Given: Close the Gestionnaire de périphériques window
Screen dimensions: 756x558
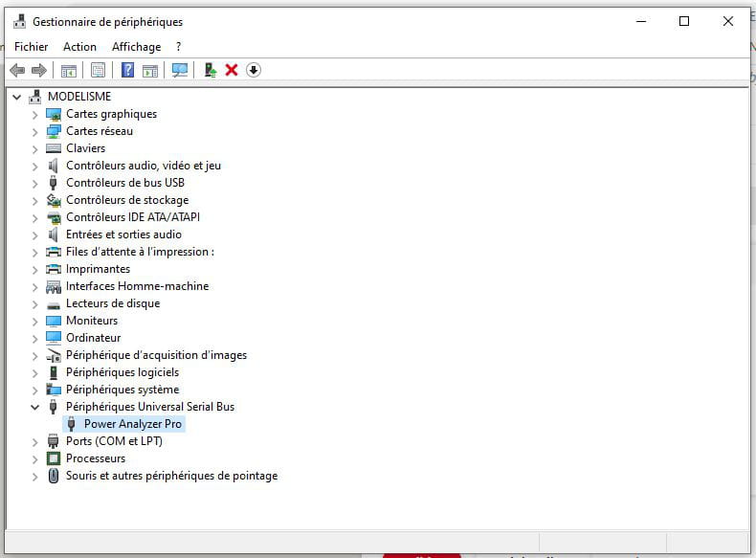Looking at the screenshot, I should (x=728, y=21).
